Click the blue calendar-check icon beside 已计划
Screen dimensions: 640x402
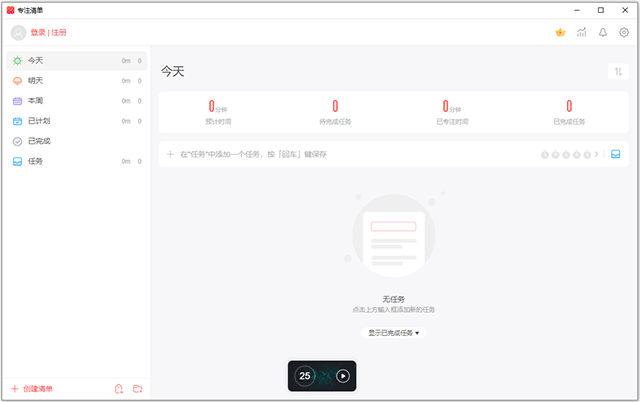click(17, 121)
